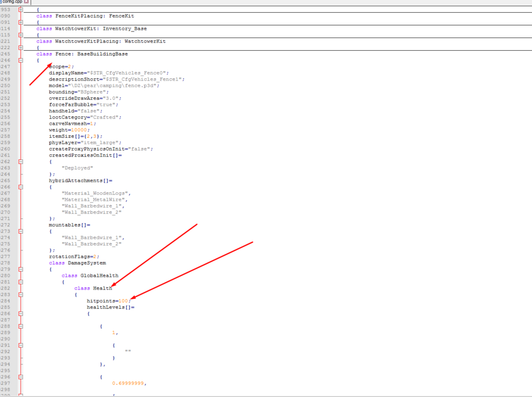This screenshot has width=532, height=397.
Task: Click the bounding="BSphere" line
Action: pos(79,92)
